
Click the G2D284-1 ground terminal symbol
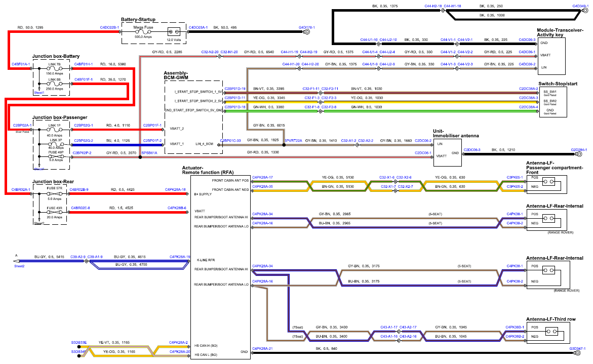tap(579, 154)
